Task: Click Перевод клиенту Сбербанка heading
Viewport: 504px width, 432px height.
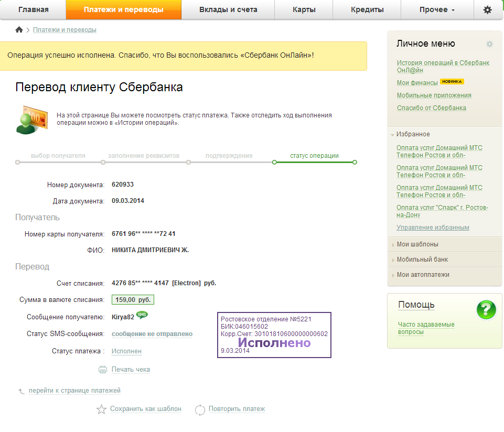Action: [99, 88]
